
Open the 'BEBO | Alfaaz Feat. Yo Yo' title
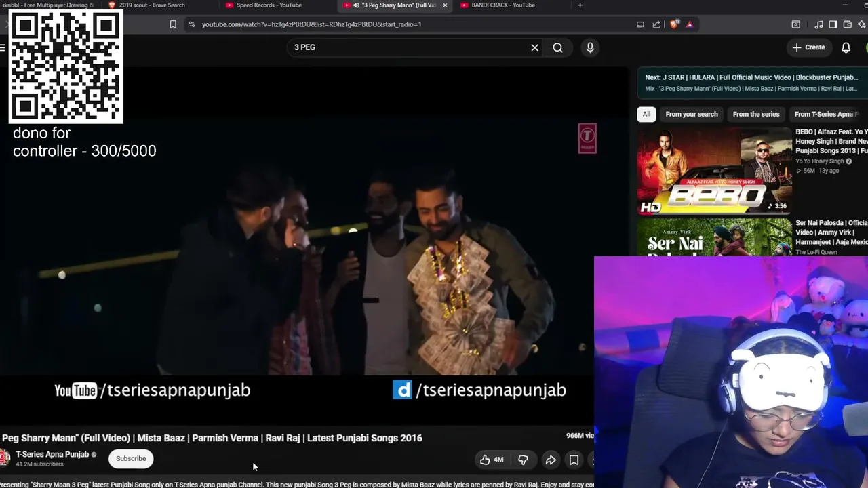(831, 141)
